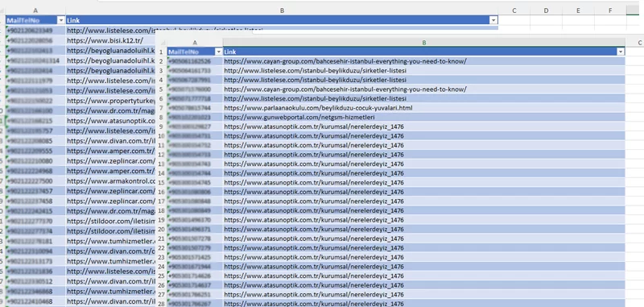The height and width of the screenshot is (307, 644).
Task: Open MailTelNo filter dropdown in back sheet
Action: pos(62,20)
